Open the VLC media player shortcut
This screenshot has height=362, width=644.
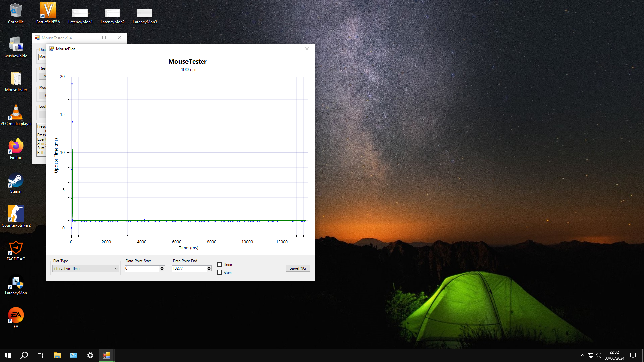point(16,113)
